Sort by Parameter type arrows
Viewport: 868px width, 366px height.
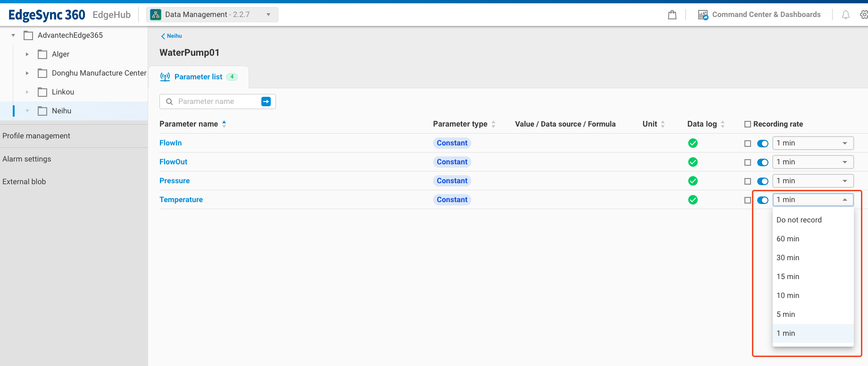click(x=493, y=124)
